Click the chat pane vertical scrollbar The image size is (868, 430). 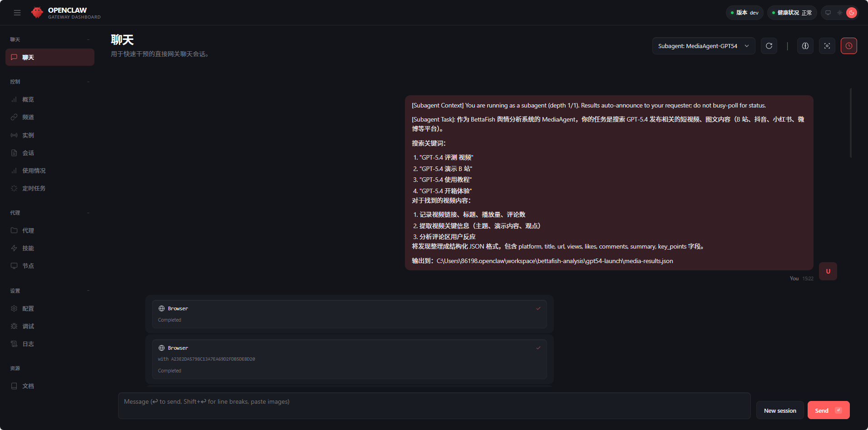[x=851, y=123]
